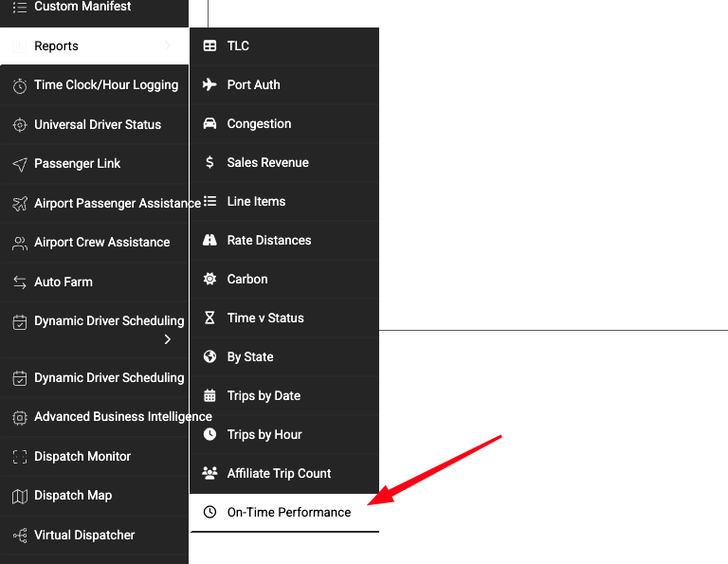Click the dollar sign Sales Revenue icon
This screenshot has height=564, width=728.
pos(209,162)
